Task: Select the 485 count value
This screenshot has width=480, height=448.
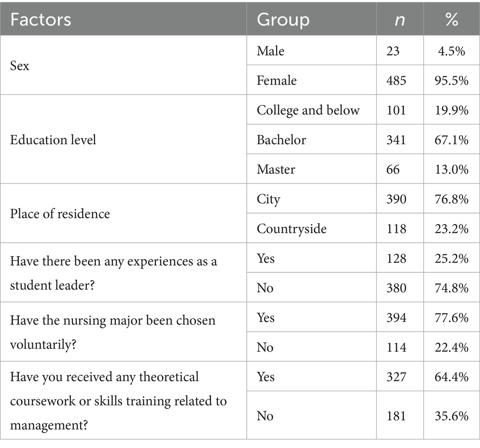Action: click(396, 80)
